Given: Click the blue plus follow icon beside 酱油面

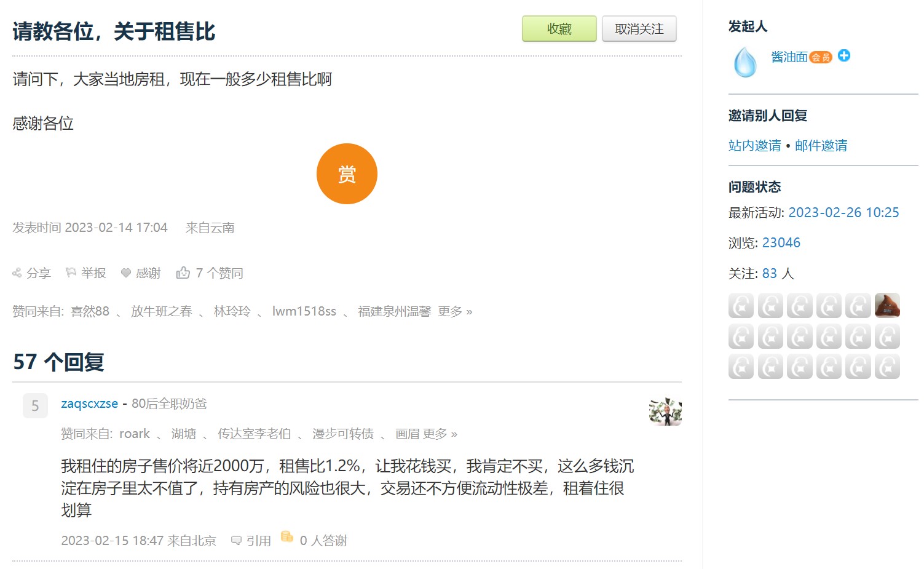Looking at the screenshot, I should pyautogui.click(x=844, y=55).
